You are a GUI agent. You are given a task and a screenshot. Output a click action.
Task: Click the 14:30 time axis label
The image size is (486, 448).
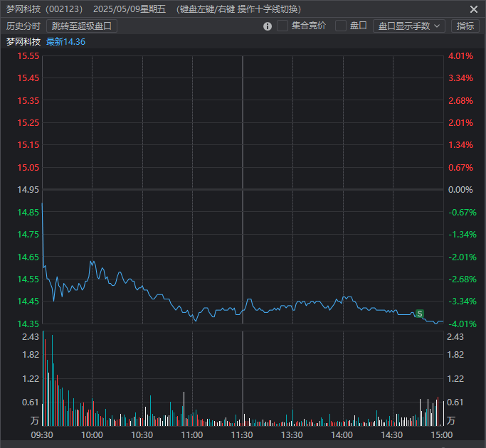(392, 434)
